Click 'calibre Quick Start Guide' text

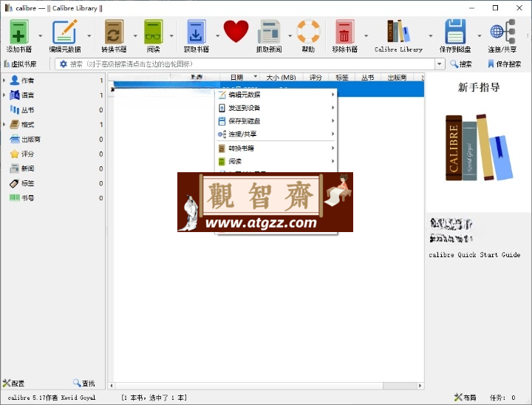point(474,255)
